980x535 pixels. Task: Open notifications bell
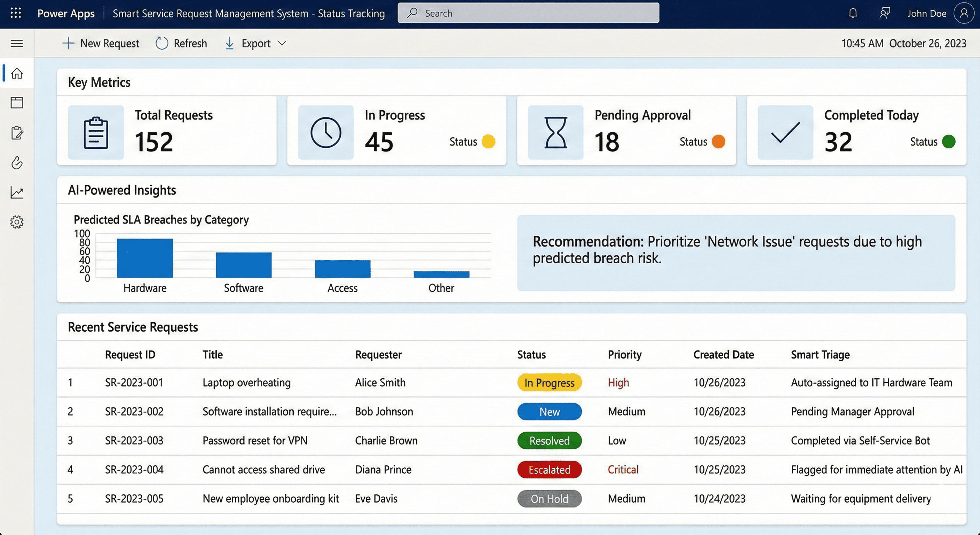point(853,13)
